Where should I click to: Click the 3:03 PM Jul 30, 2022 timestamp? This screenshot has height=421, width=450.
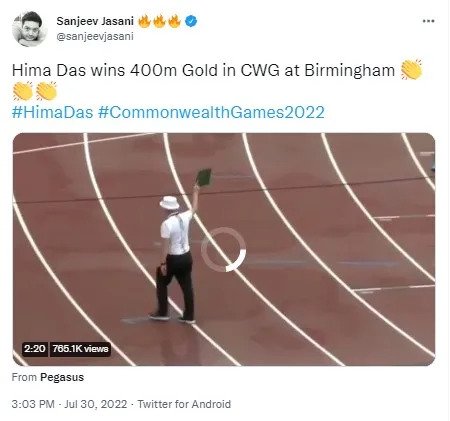tap(69, 404)
